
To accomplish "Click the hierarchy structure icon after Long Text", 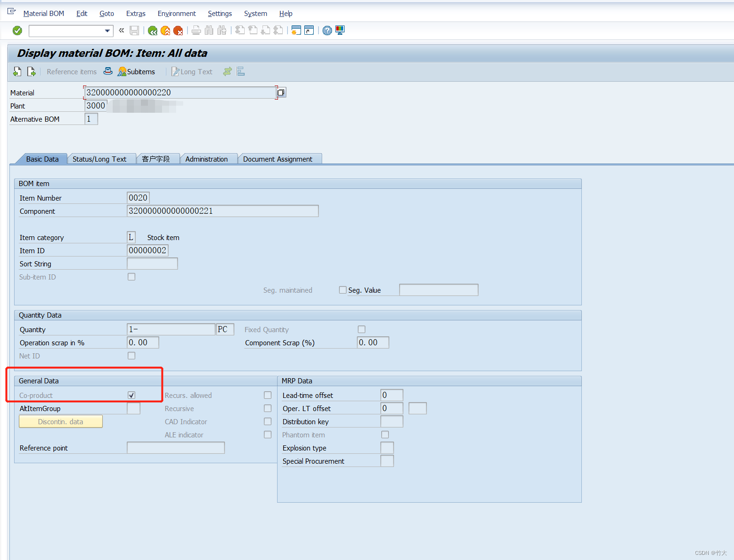I will [241, 71].
